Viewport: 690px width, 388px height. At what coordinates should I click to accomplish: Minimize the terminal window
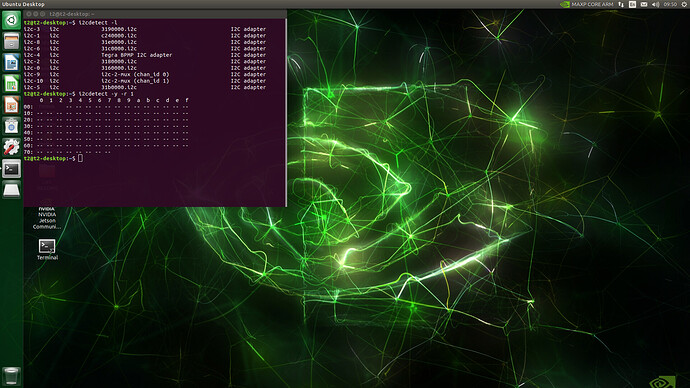tap(36, 14)
